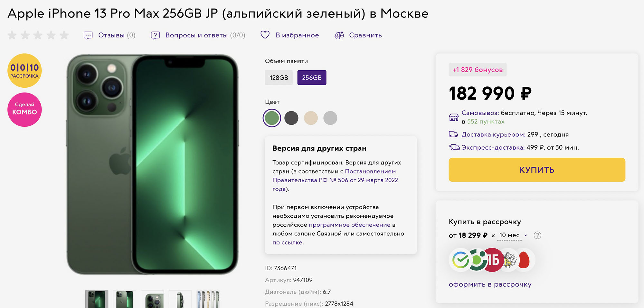Click the heart favorites icon
The image size is (644, 308).
(x=265, y=35)
